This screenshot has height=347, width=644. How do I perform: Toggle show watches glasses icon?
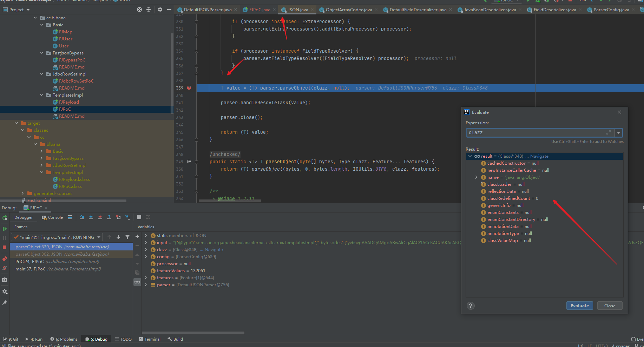[x=137, y=282]
